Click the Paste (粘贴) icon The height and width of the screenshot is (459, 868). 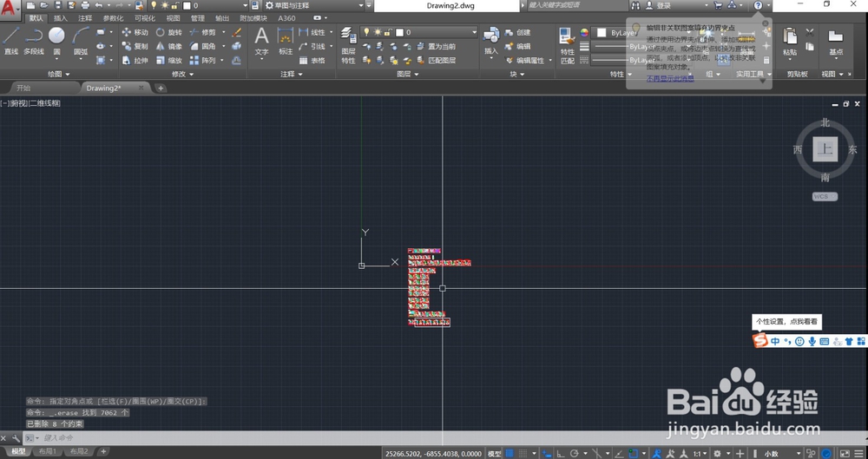pyautogui.click(x=790, y=42)
